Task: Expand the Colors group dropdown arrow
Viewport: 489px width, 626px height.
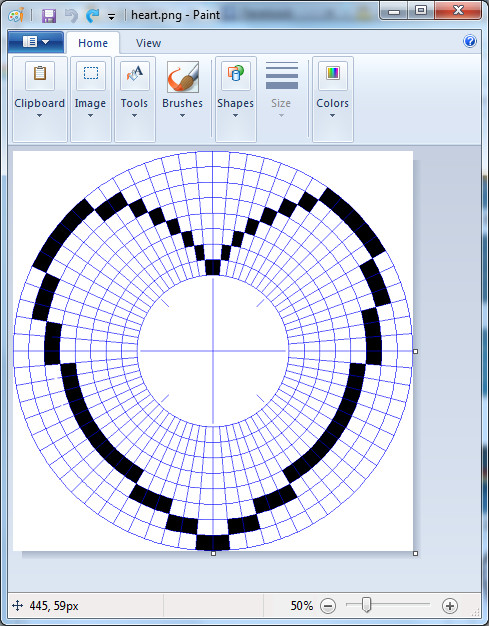Action: click(x=332, y=116)
